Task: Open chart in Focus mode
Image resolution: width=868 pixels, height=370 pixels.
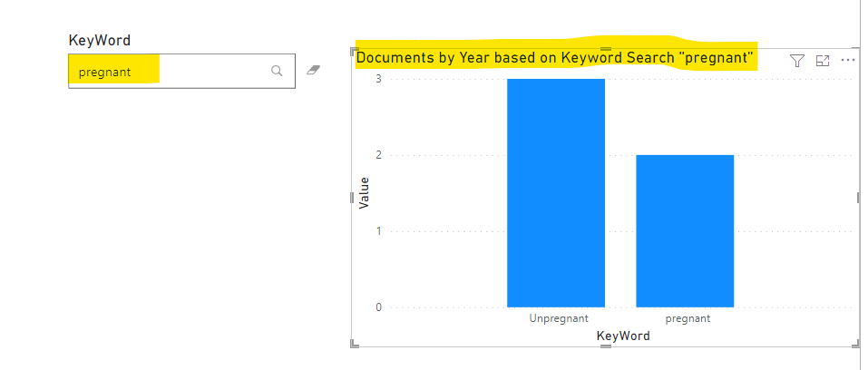Action: click(x=823, y=61)
